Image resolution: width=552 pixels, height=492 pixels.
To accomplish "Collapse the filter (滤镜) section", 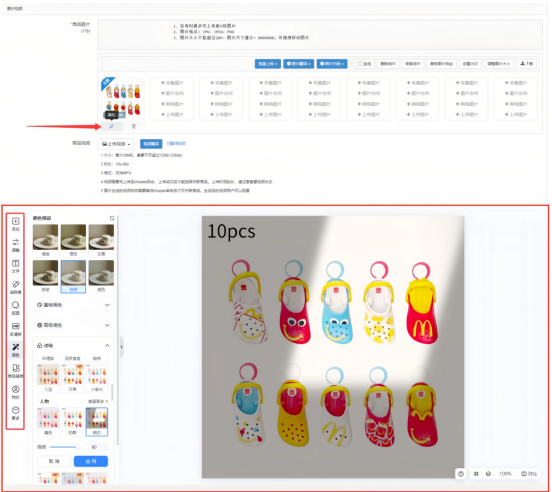I will pos(107,346).
